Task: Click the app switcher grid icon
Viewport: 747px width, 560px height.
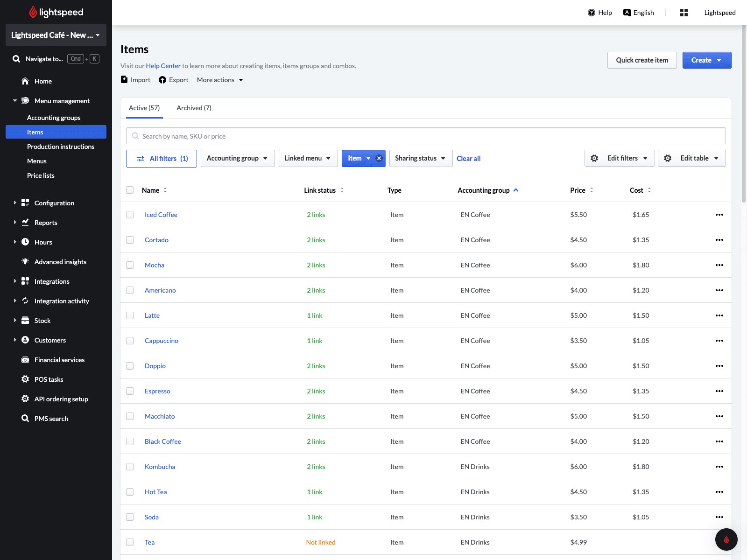Action: pos(684,13)
